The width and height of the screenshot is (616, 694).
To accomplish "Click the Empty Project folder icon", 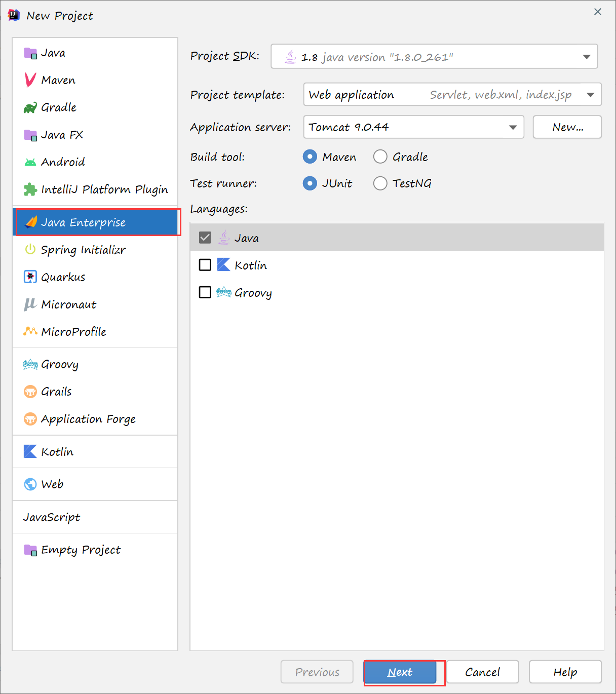I will click(30, 550).
